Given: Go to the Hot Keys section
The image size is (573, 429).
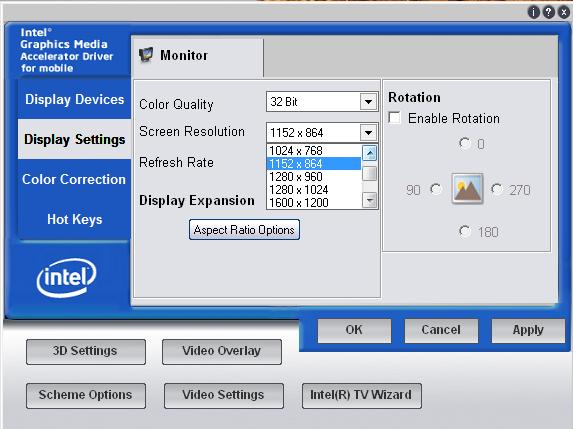Looking at the screenshot, I should [74, 219].
